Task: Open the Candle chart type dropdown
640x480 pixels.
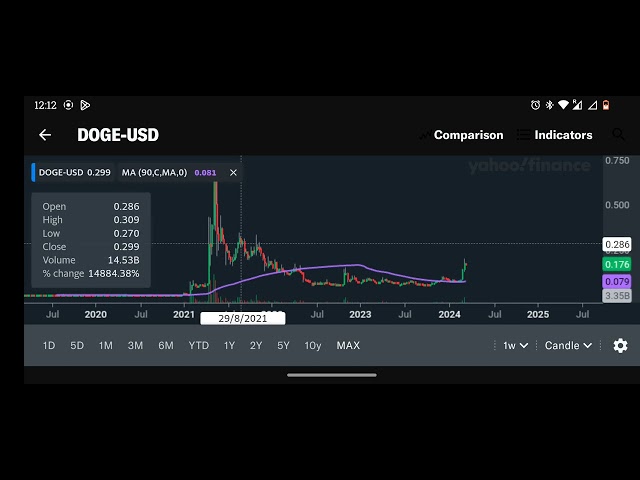Action: click(x=568, y=345)
